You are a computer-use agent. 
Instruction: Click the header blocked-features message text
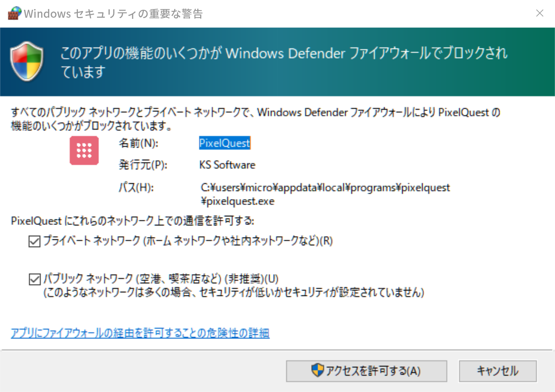click(284, 62)
